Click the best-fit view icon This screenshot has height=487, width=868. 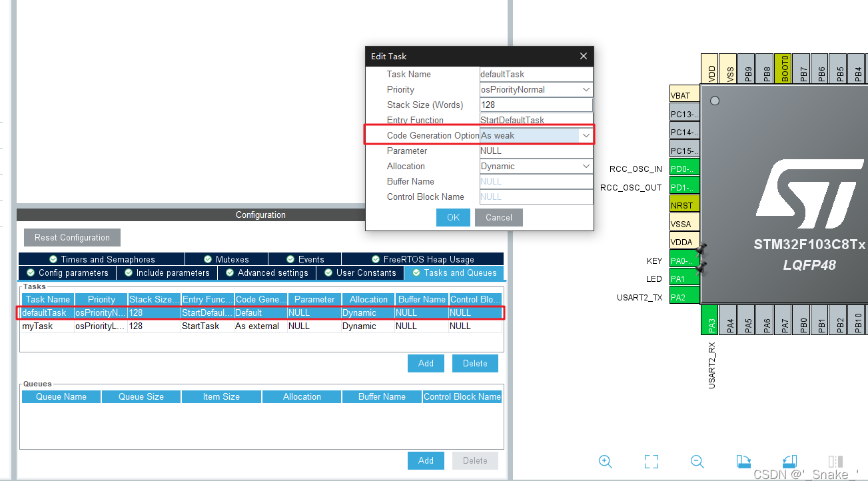tap(651, 461)
